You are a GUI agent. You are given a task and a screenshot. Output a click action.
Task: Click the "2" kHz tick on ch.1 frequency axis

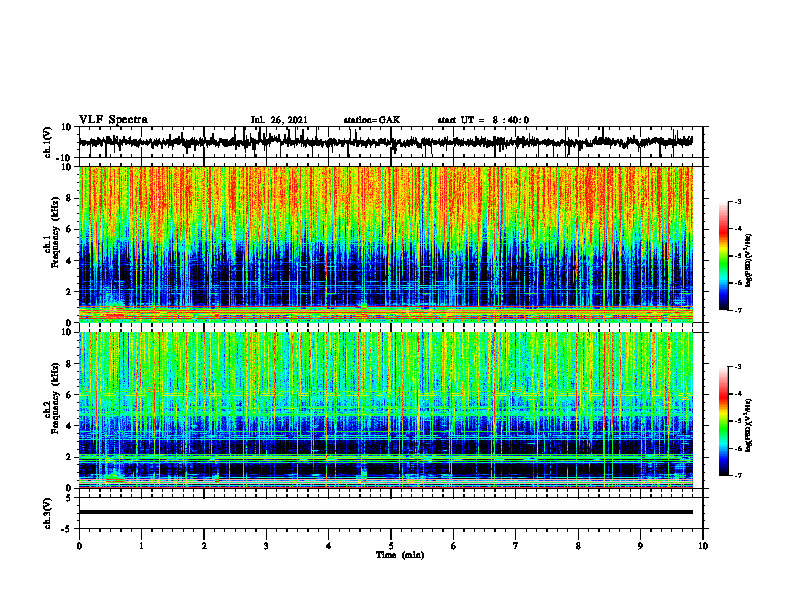(x=70, y=292)
